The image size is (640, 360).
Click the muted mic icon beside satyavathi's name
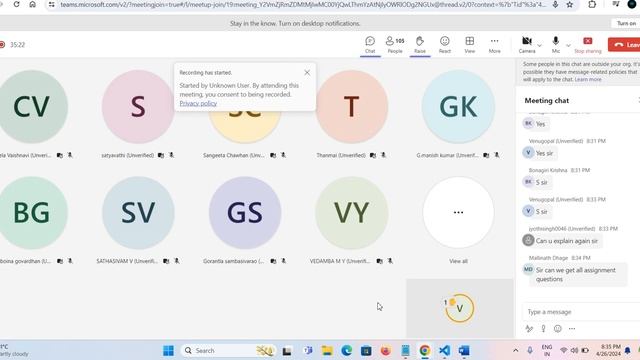(171, 155)
